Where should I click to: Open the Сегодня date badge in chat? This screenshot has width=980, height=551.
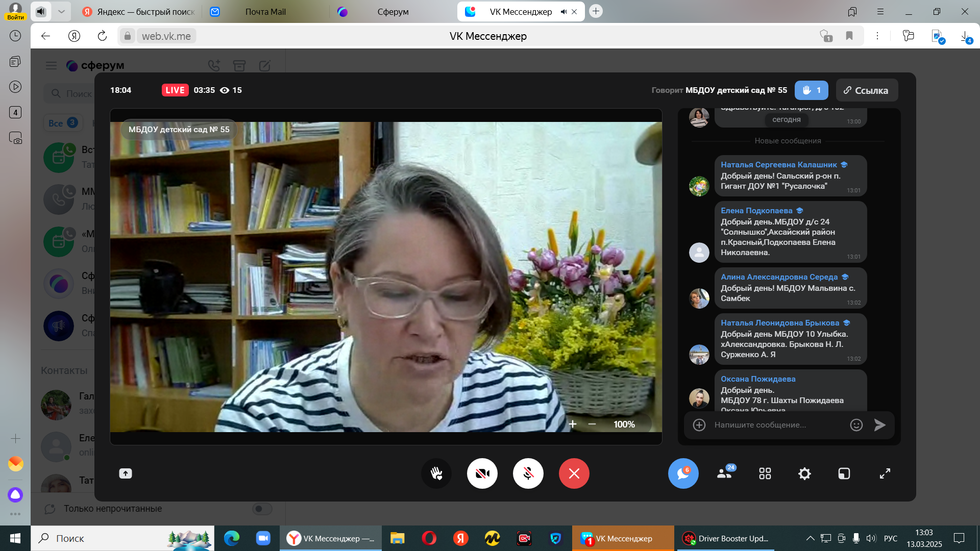(x=786, y=119)
